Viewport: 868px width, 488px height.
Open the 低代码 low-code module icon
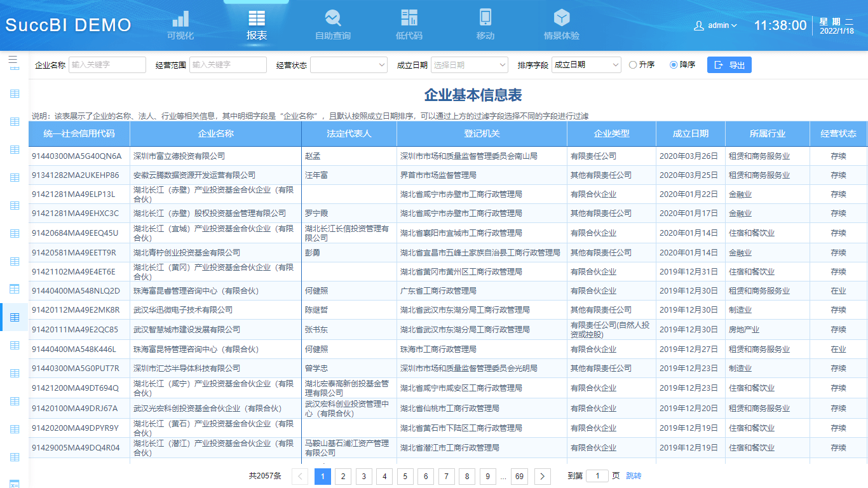point(409,19)
